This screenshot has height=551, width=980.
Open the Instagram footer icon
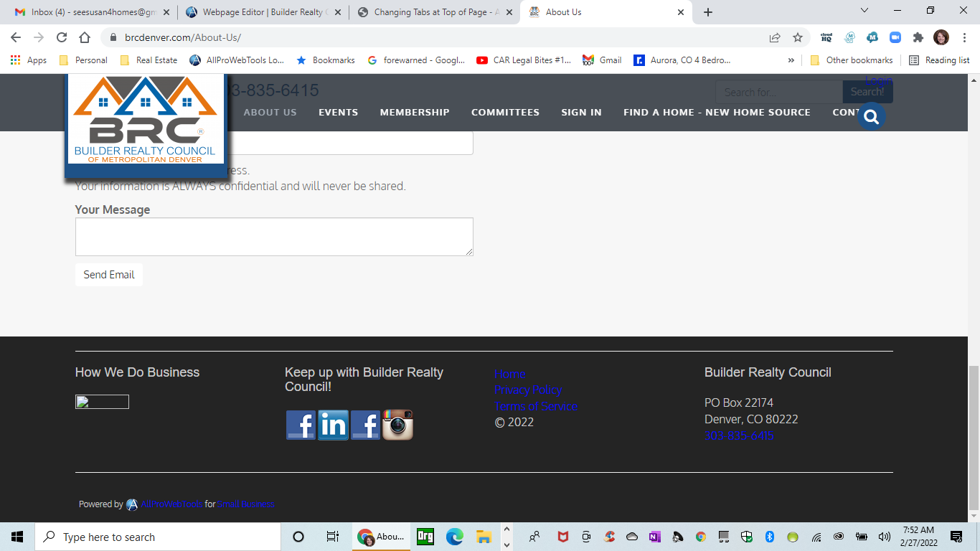(x=397, y=425)
